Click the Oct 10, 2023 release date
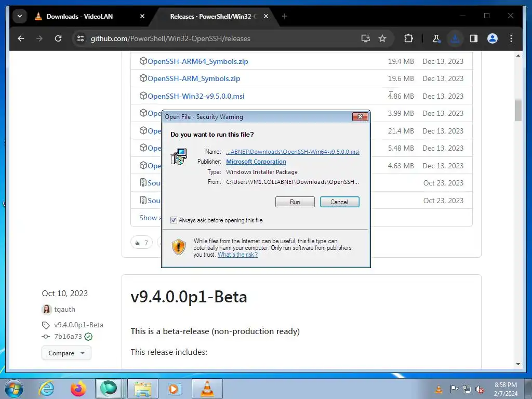Viewport: 532px width, 399px height. click(65, 293)
